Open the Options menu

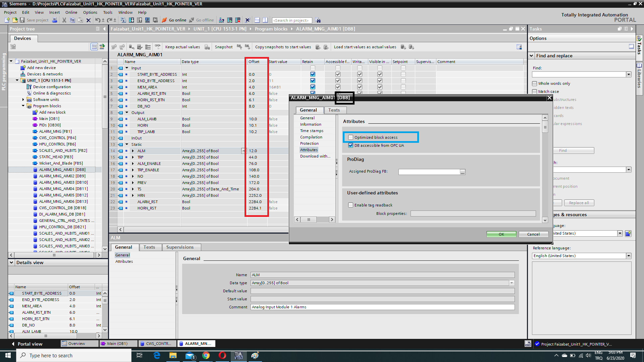90,12
